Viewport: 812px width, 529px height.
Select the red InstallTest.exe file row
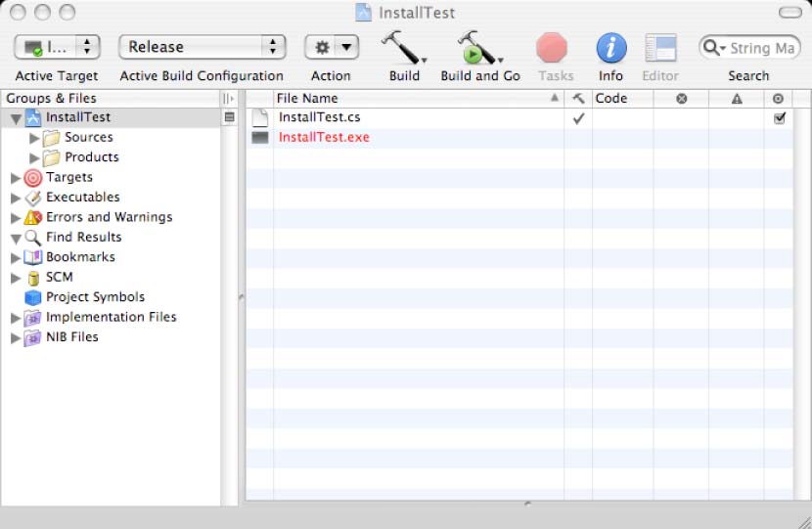pos(519,138)
